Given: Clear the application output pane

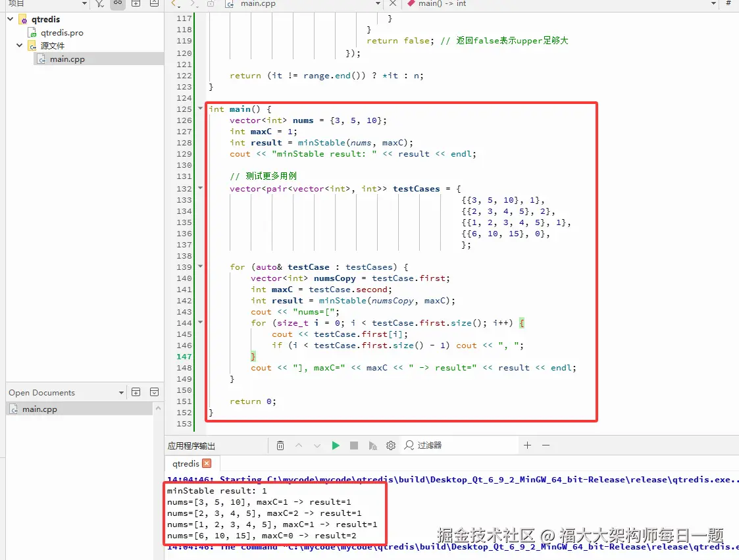Looking at the screenshot, I should (x=280, y=445).
